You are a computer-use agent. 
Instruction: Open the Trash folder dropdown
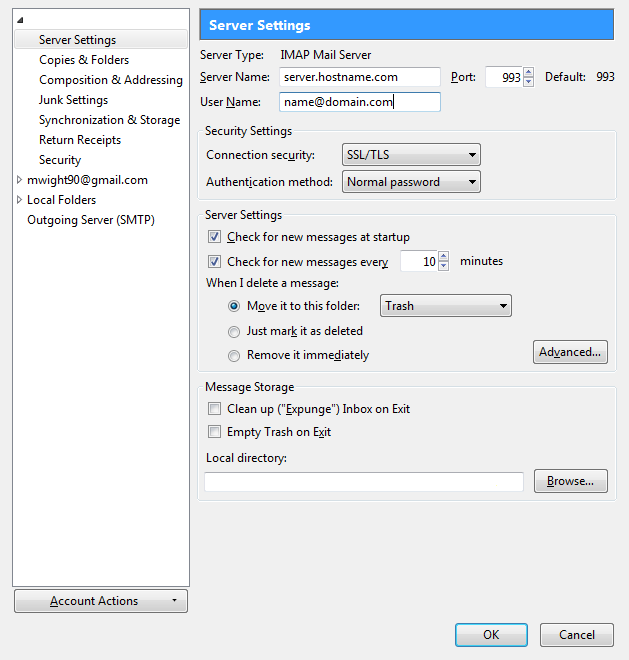pos(446,306)
